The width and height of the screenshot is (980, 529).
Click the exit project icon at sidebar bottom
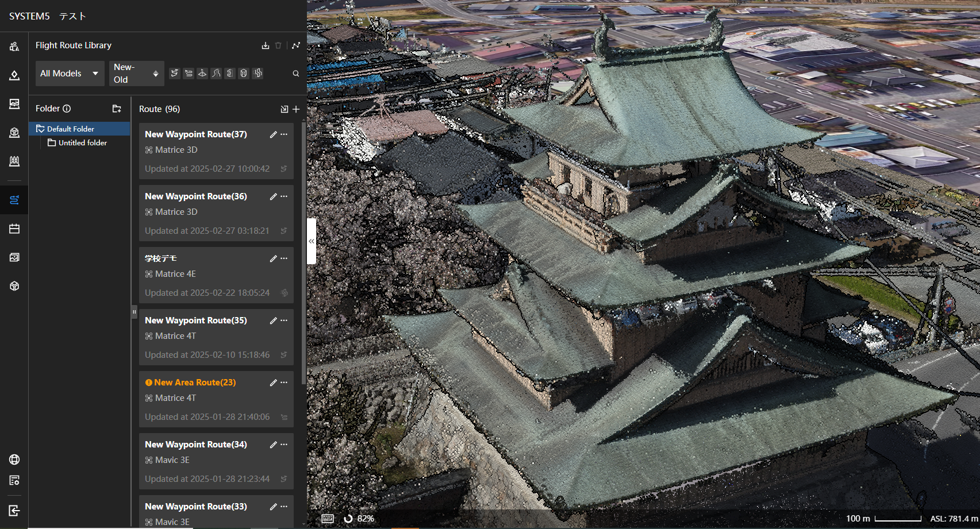[14, 511]
